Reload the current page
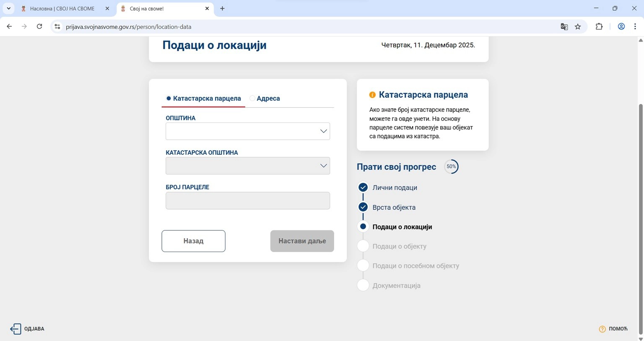This screenshot has height=341, width=644. 39,26
